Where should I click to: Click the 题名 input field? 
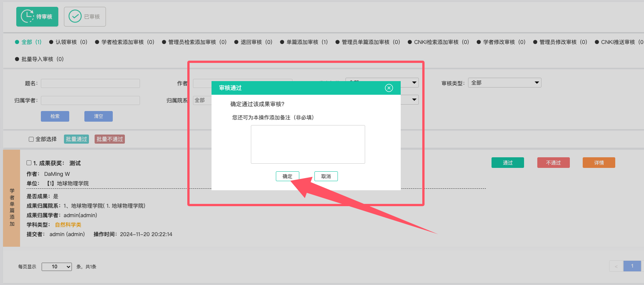click(x=90, y=83)
